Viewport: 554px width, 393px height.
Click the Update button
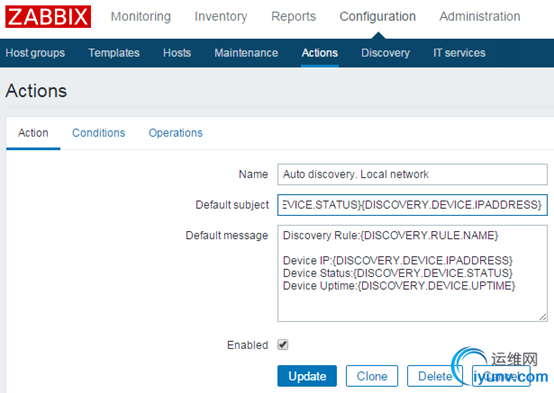click(307, 376)
